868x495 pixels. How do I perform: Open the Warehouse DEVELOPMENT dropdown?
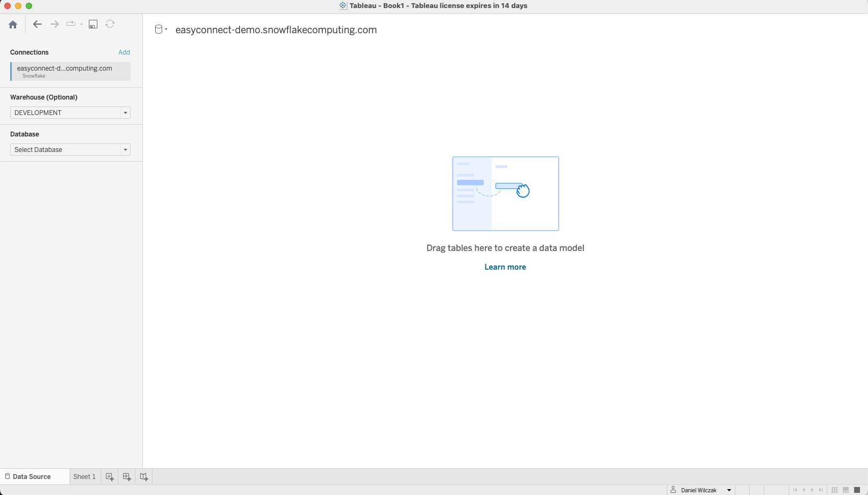click(70, 113)
